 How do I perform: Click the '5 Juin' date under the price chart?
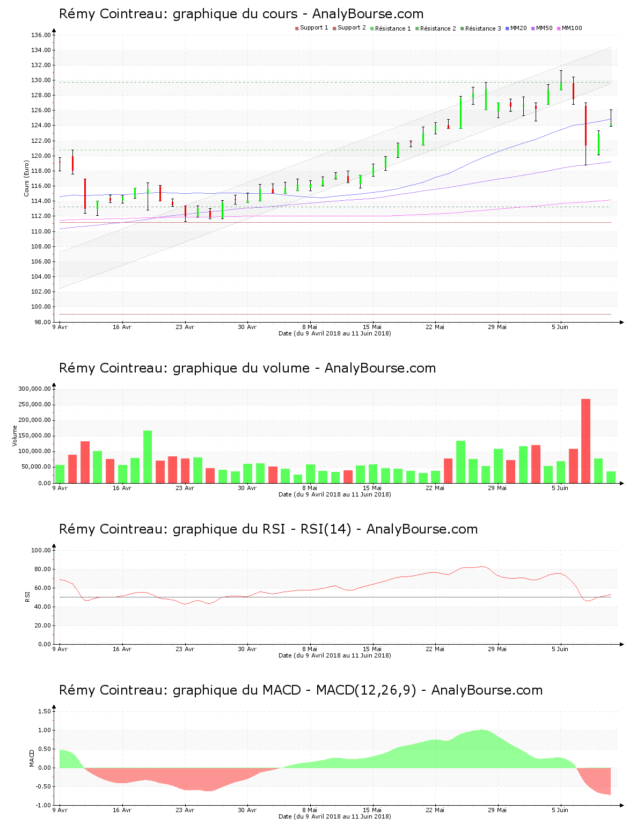(560, 327)
